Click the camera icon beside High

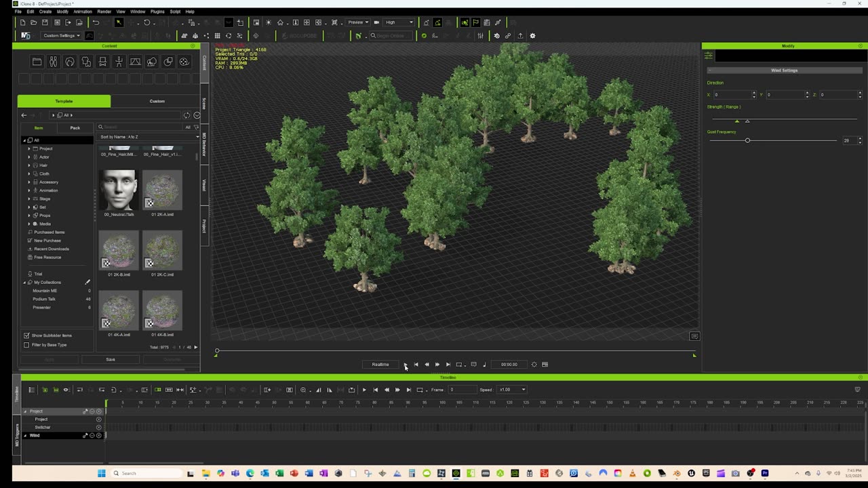tap(376, 22)
